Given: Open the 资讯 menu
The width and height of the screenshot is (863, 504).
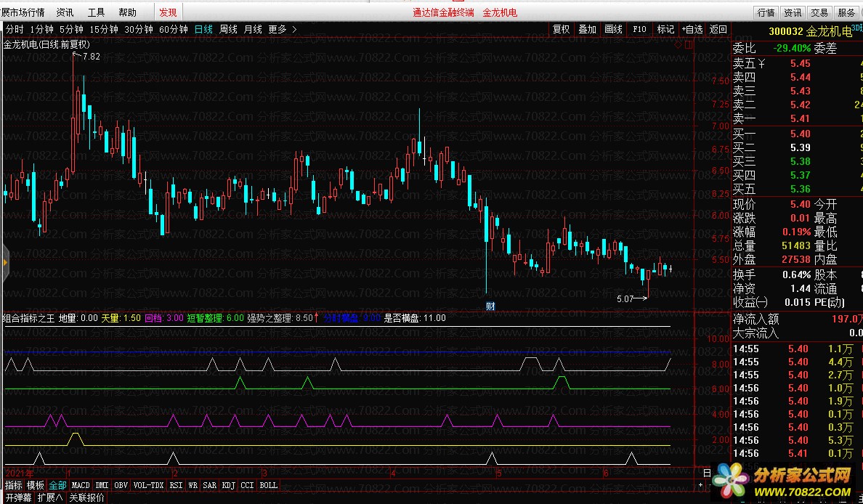Looking at the screenshot, I should point(65,12).
